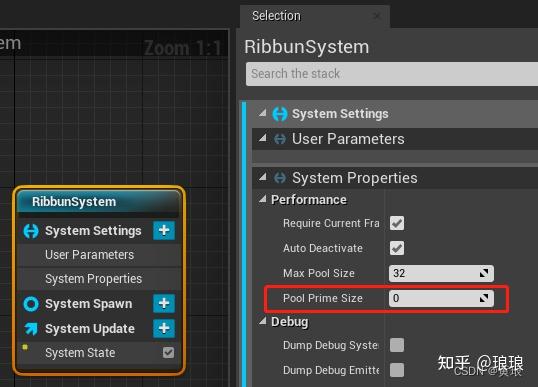Click the User Parameters header icon
This screenshot has height=387, width=538.
(280, 139)
